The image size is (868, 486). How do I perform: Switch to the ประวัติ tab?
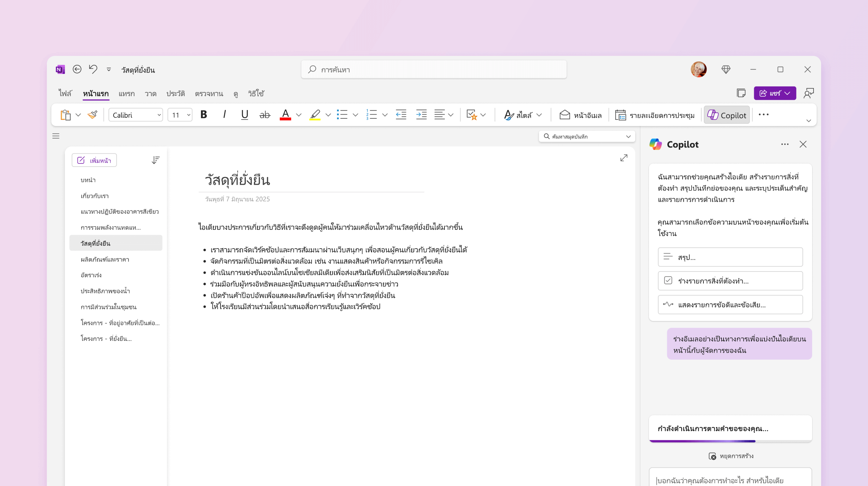(x=176, y=93)
